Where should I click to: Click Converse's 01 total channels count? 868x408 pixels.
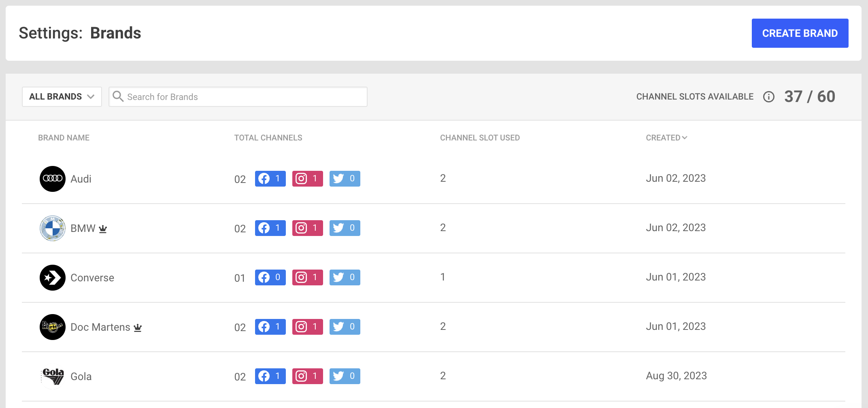point(240,278)
